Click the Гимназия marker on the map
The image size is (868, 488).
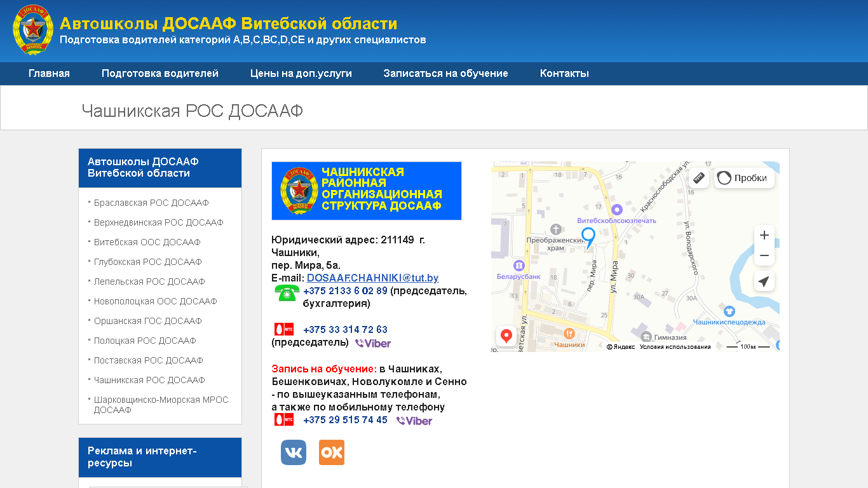pyautogui.click(x=646, y=337)
